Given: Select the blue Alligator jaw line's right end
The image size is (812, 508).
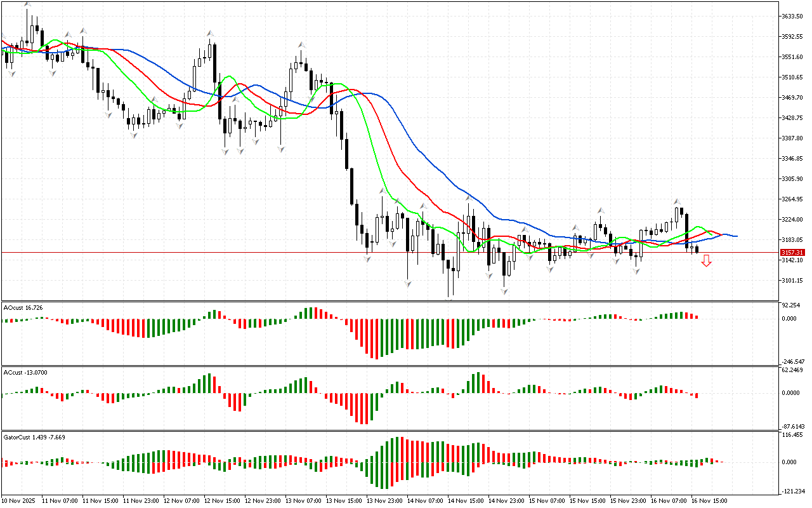Looking at the screenshot, I should coord(736,236).
